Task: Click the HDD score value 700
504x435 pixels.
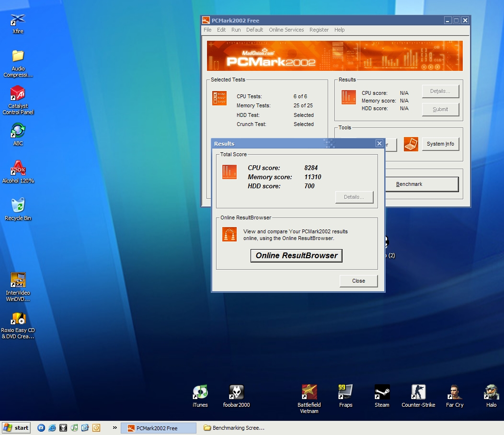Action: coord(309,186)
